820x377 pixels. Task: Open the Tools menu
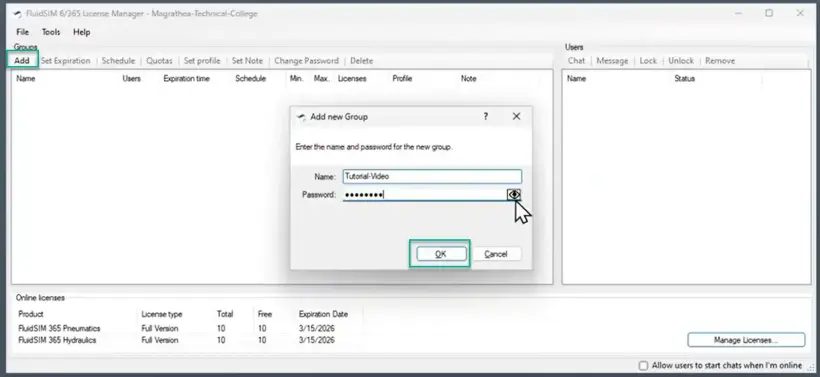pos(51,32)
